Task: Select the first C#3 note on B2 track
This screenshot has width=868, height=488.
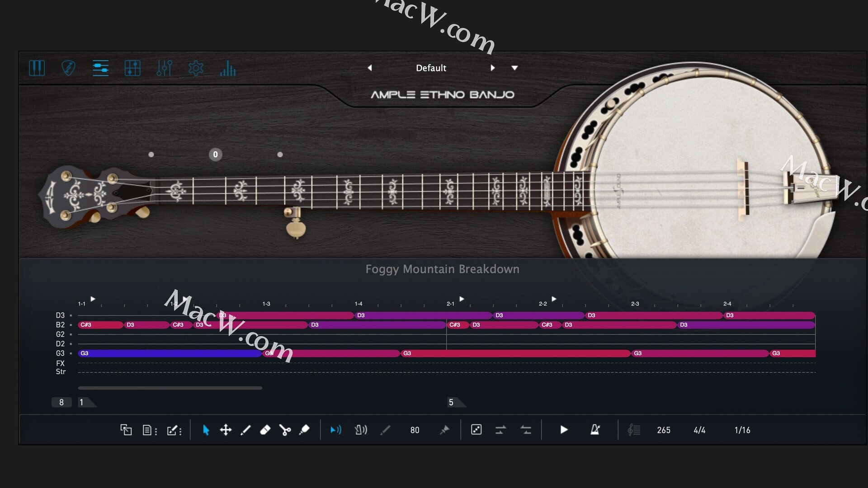Action: [x=101, y=325]
